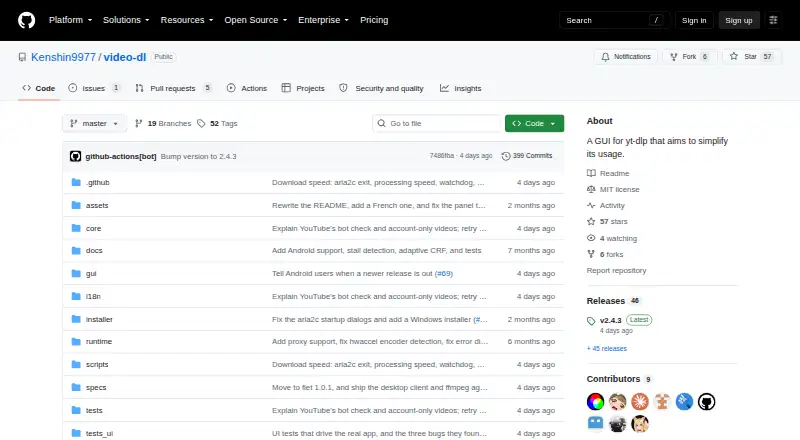Click the tests_ui folder icon
Image resolution: width=800 pixels, height=440 pixels.
tap(76, 433)
